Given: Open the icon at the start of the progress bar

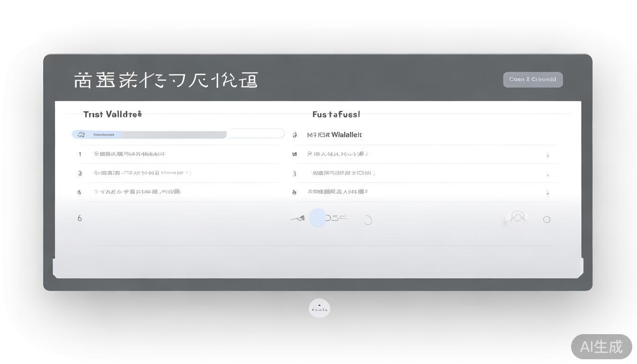Looking at the screenshot, I should click(x=80, y=134).
